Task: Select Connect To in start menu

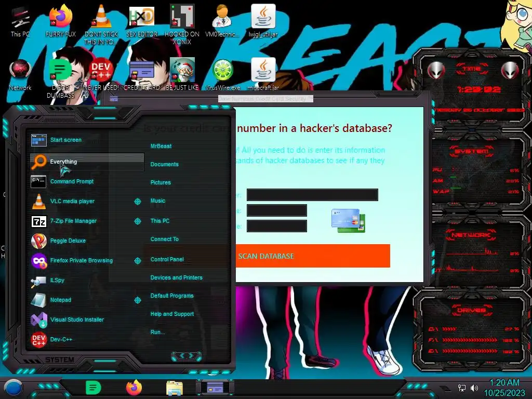Action: pos(164,239)
